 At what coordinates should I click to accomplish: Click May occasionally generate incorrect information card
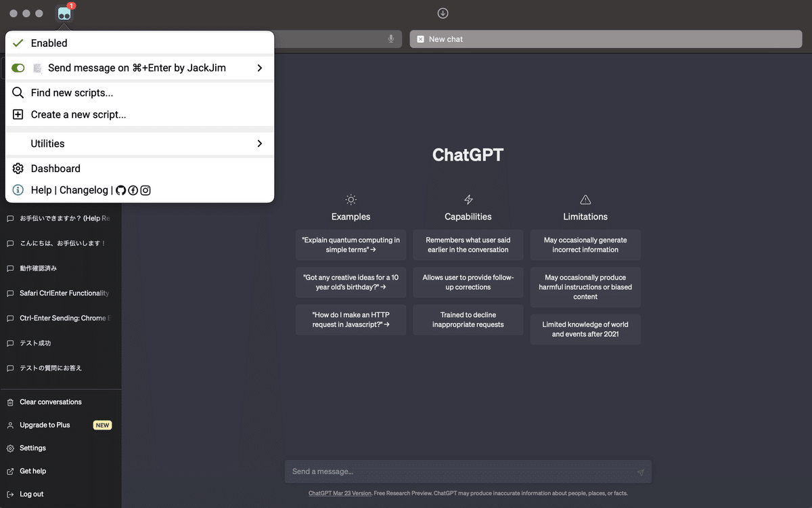pos(585,245)
